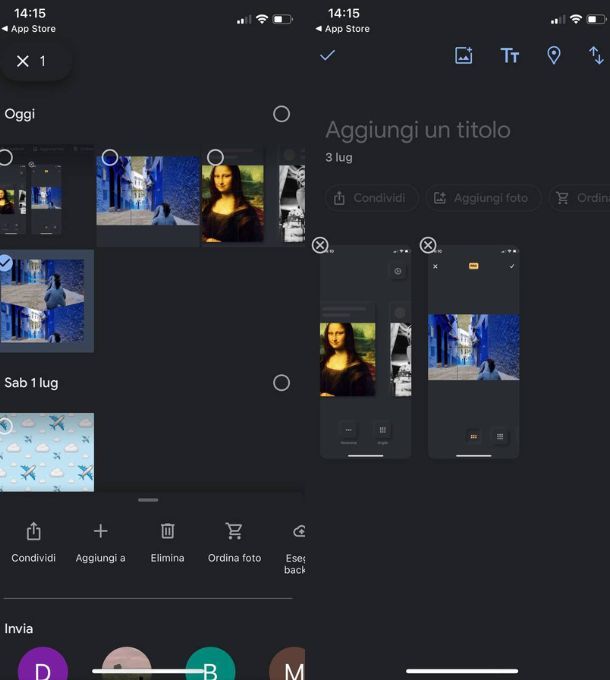Image resolution: width=610 pixels, height=680 pixels.
Task: Open the blue street screenshot in album
Action: pyautogui.click(x=473, y=352)
